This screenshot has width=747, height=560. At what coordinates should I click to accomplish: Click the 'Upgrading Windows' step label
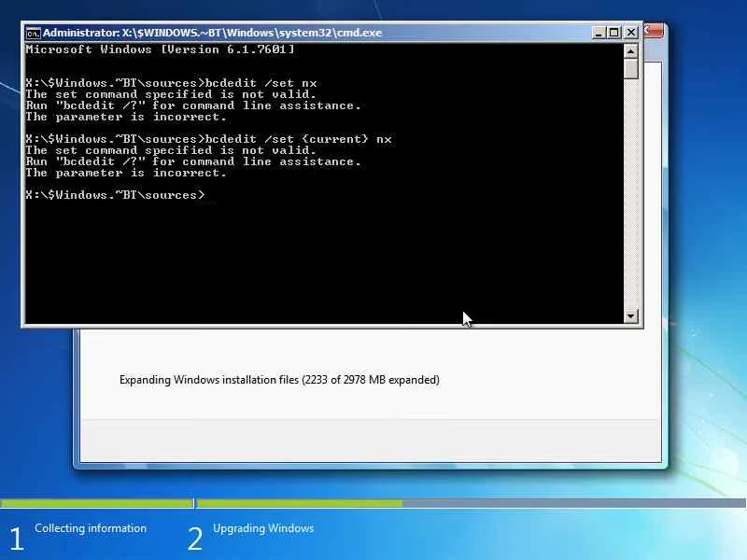[263, 528]
